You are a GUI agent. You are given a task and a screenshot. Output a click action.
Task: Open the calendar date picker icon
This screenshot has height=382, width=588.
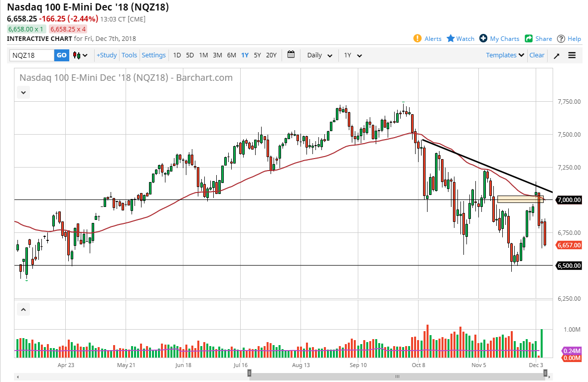click(x=291, y=55)
